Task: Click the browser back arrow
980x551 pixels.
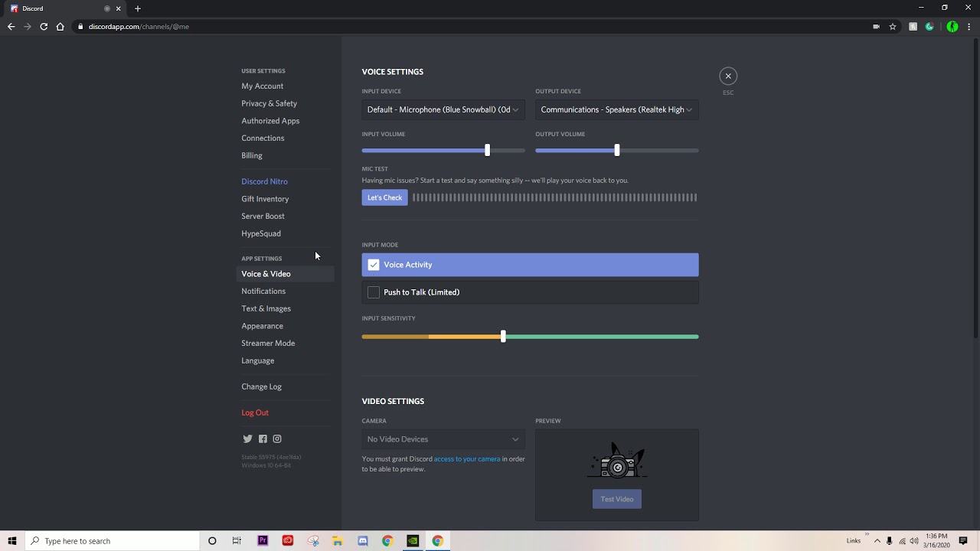Action: tap(11, 26)
